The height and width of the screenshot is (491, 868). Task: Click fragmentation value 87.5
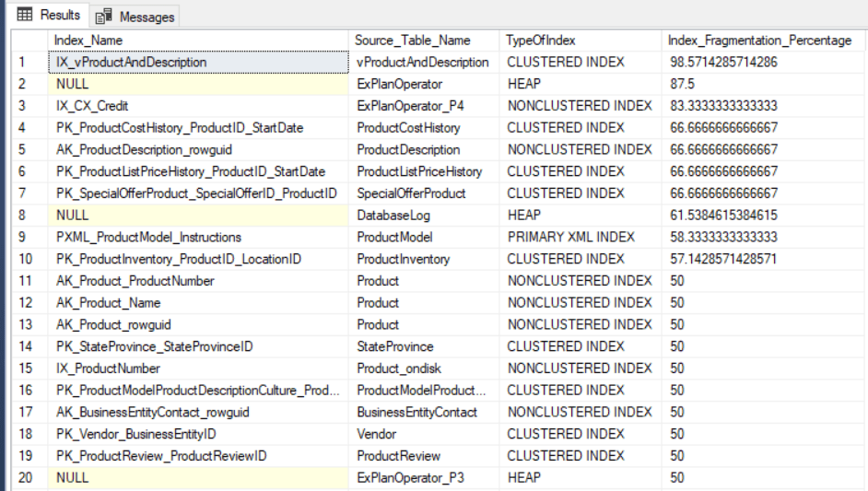(763, 84)
